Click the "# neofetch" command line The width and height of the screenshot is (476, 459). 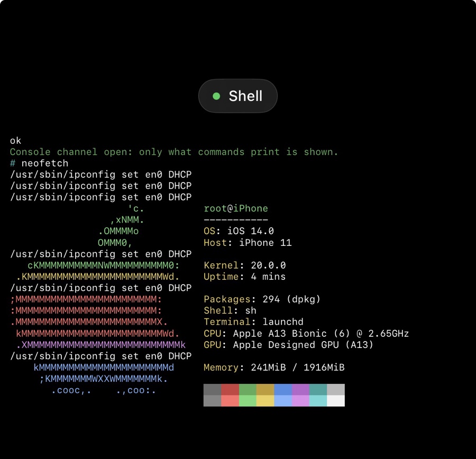(39, 163)
